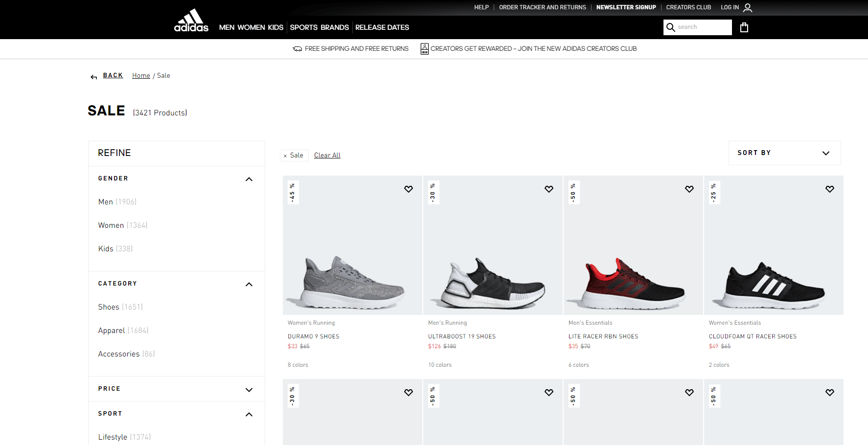Click the creators club badge icon

[x=425, y=49]
